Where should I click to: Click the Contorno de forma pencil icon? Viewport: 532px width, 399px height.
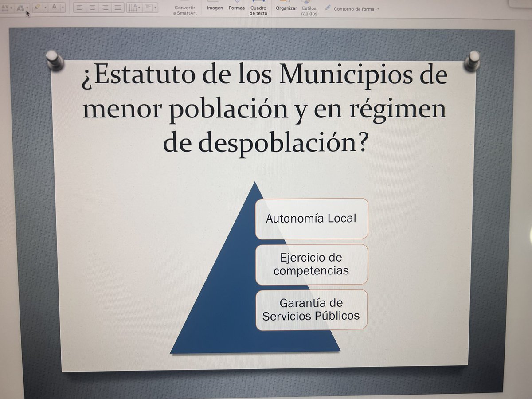[328, 8]
